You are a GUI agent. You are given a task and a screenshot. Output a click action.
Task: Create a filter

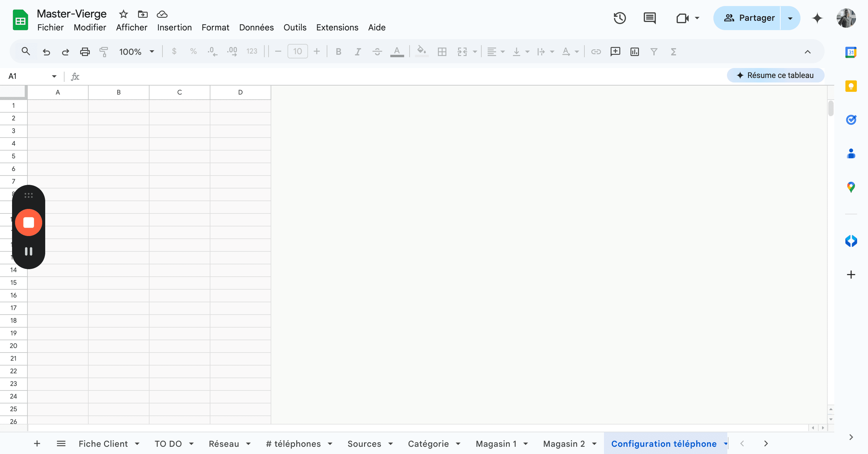(x=654, y=51)
